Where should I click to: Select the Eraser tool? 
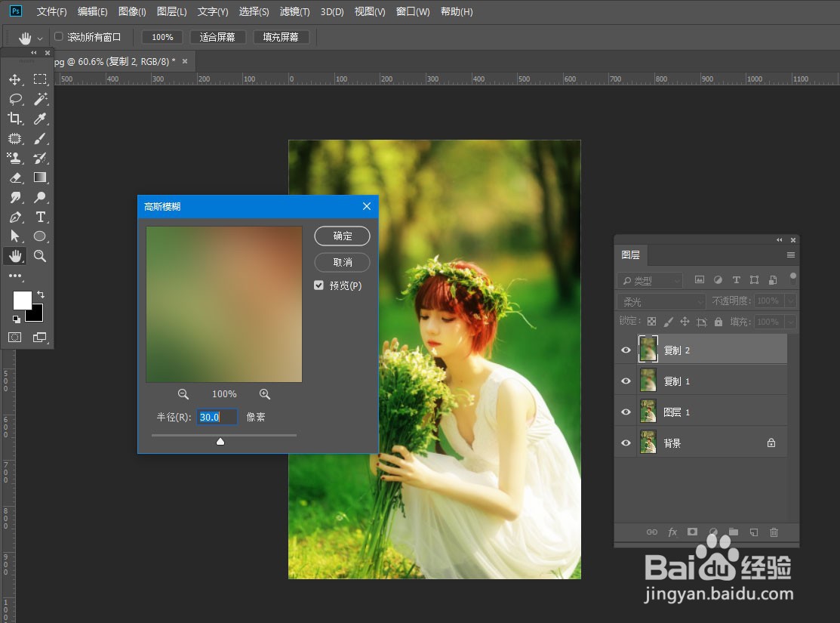15,177
